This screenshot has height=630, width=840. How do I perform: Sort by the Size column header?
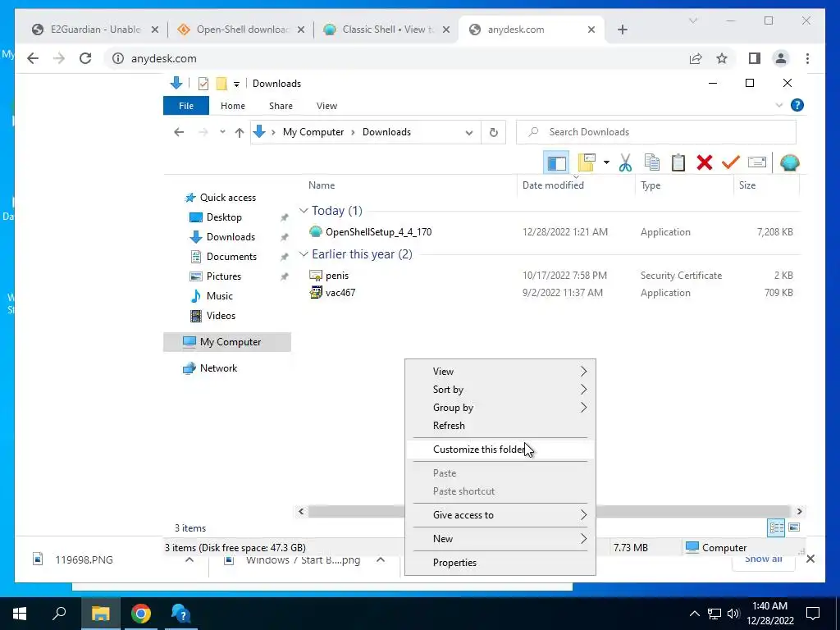747,185
